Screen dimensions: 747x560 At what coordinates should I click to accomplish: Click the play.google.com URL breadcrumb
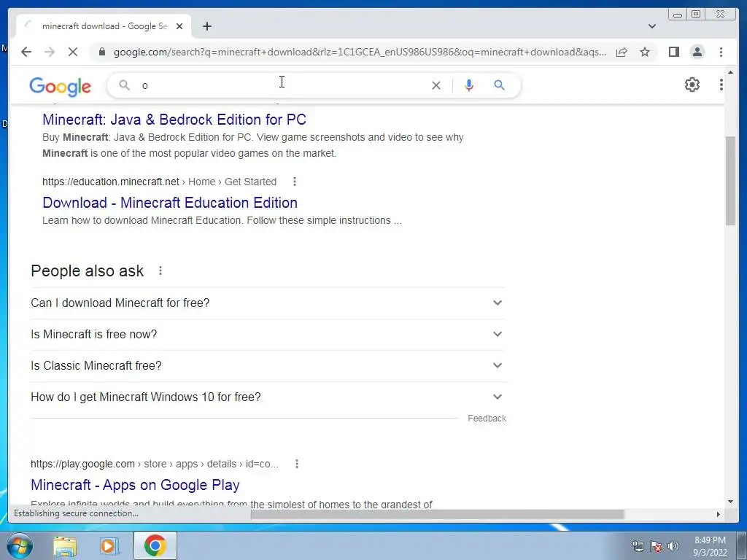155,464
